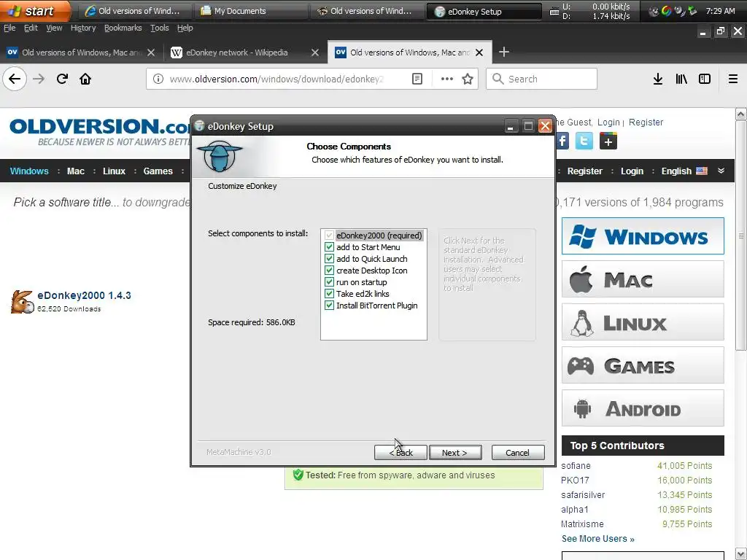Open the Bookmarks menu
The image size is (747, 560).
point(123,28)
